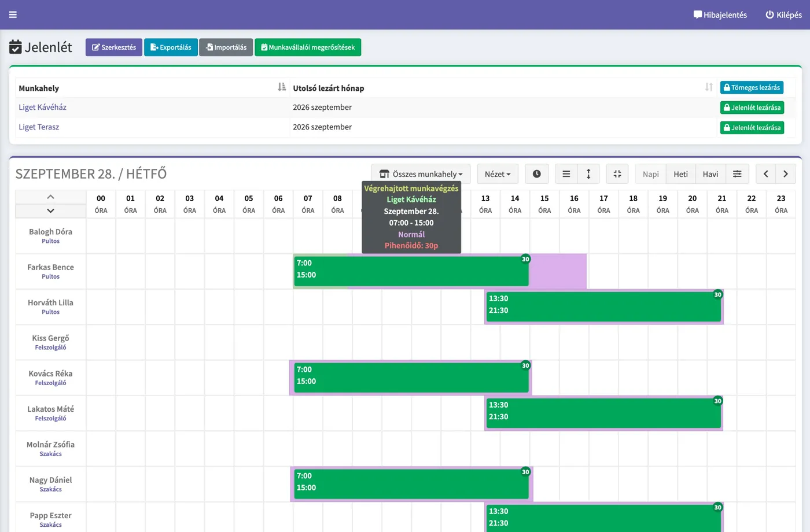Click the Exportálás button

pyautogui.click(x=171, y=47)
